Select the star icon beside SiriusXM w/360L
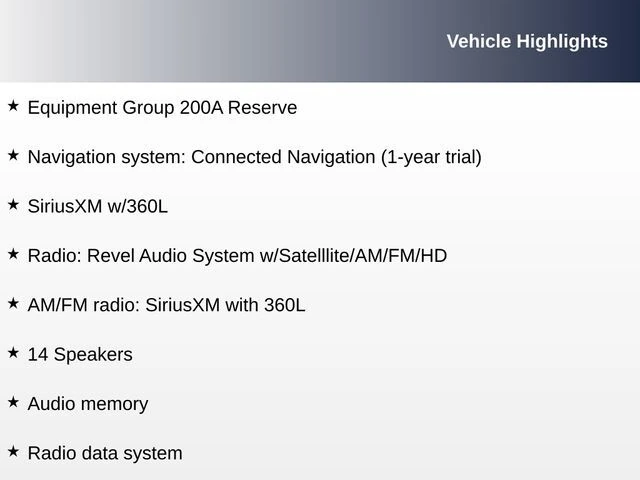Viewport: 640px width, 480px height. click(13, 204)
